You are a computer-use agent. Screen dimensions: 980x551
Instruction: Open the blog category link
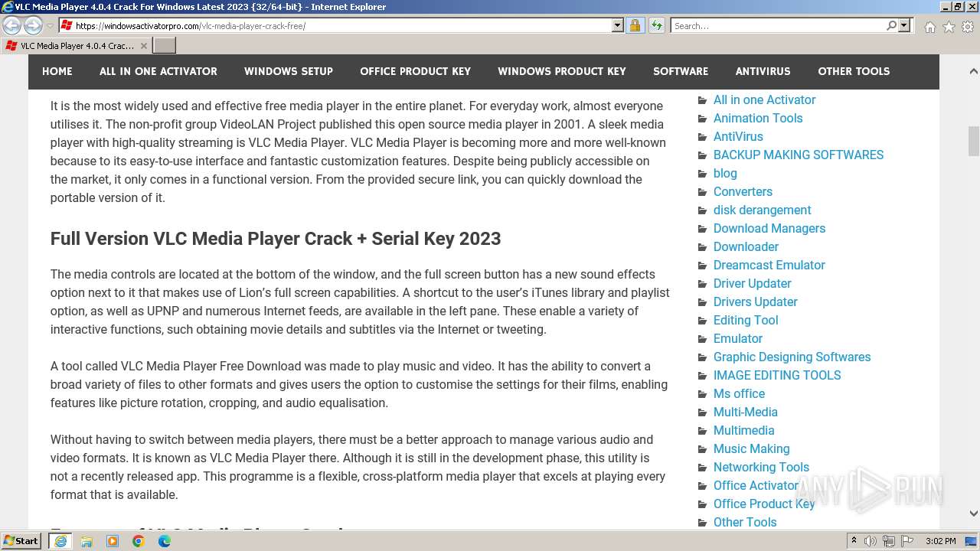point(725,173)
